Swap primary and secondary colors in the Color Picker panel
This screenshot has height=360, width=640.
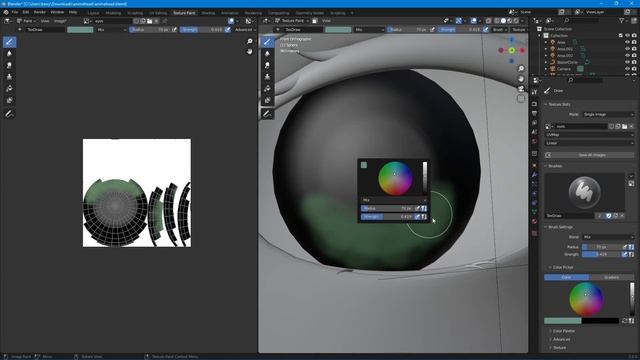624,321
